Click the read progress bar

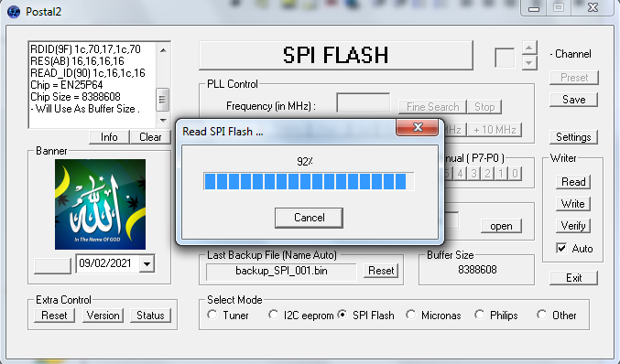pyautogui.click(x=309, y=182)
